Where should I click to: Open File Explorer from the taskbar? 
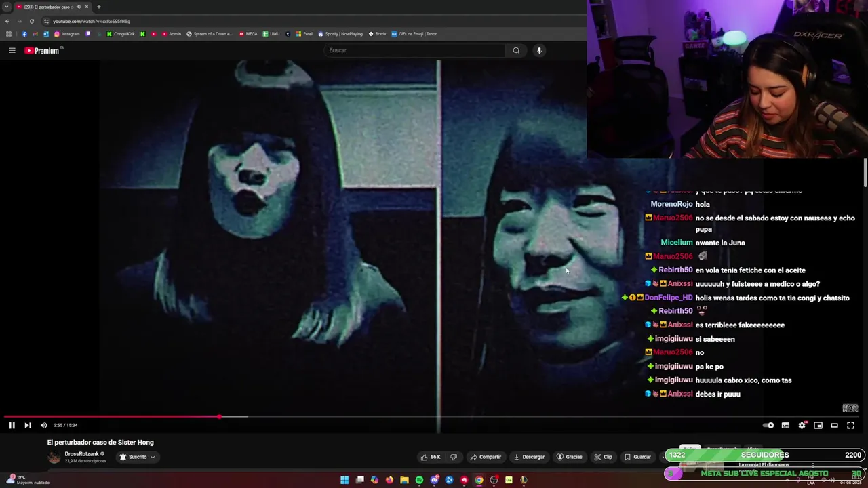pyautogui.click(x=404, y=480)
